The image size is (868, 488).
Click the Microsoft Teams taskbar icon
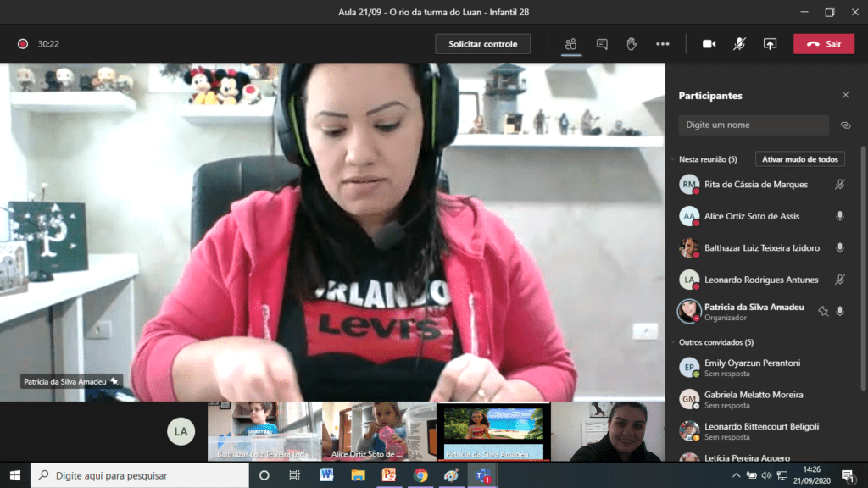tap(483, 475)
